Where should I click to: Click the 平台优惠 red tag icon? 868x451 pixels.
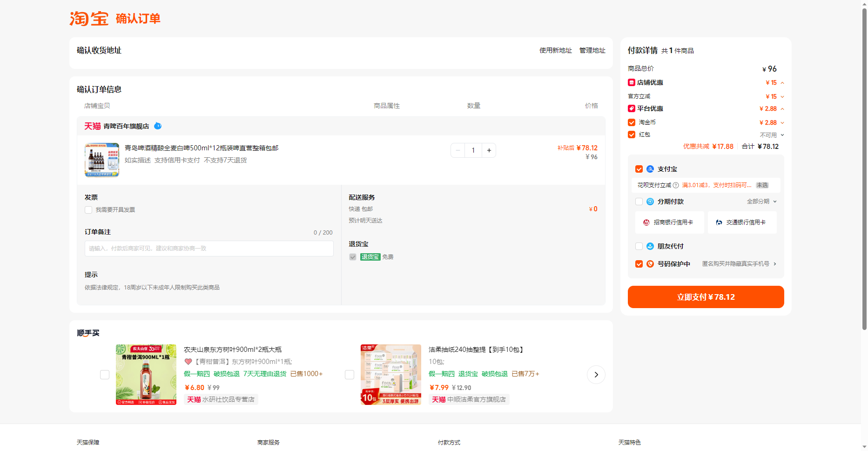pos(632,108)
